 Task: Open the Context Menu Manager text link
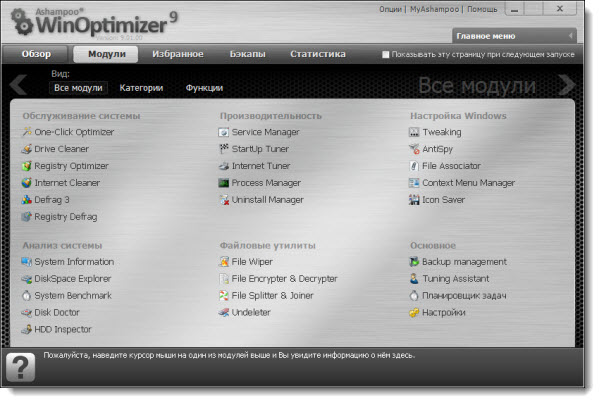468,183
